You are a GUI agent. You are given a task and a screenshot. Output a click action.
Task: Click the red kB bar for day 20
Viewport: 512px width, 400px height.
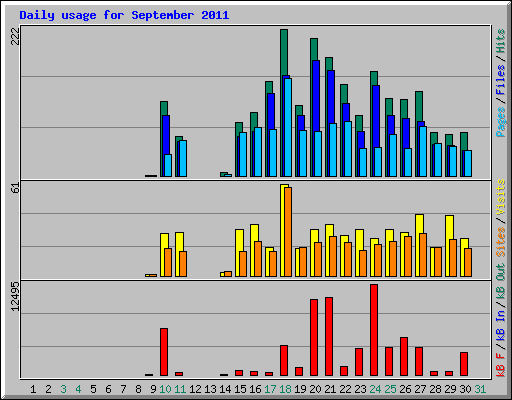[314, 337]
